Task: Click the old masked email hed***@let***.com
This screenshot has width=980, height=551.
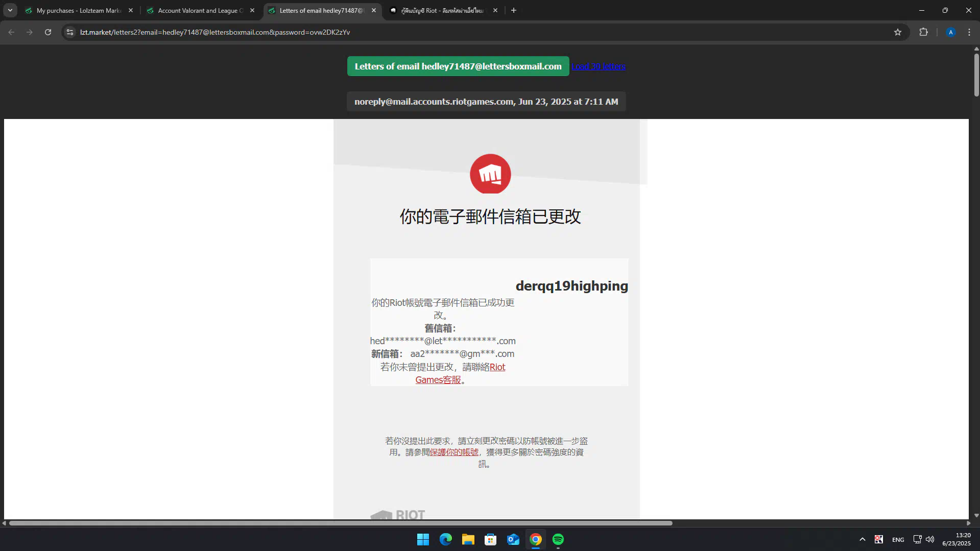Action: pyautogui.click(x=443, y=341)
